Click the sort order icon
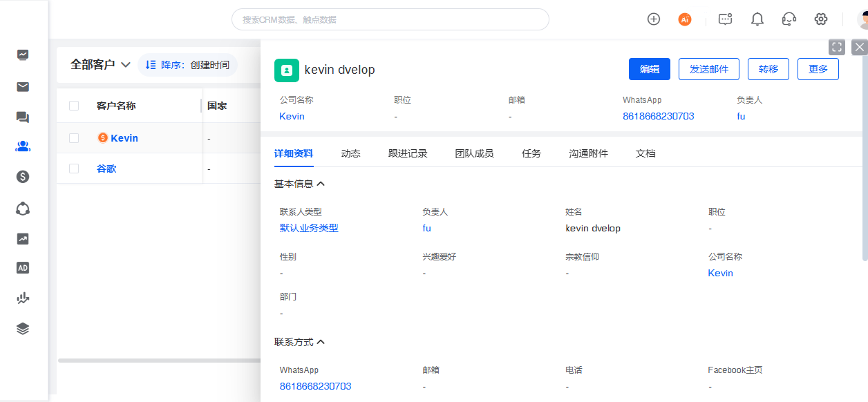 [x=151, y=65]
